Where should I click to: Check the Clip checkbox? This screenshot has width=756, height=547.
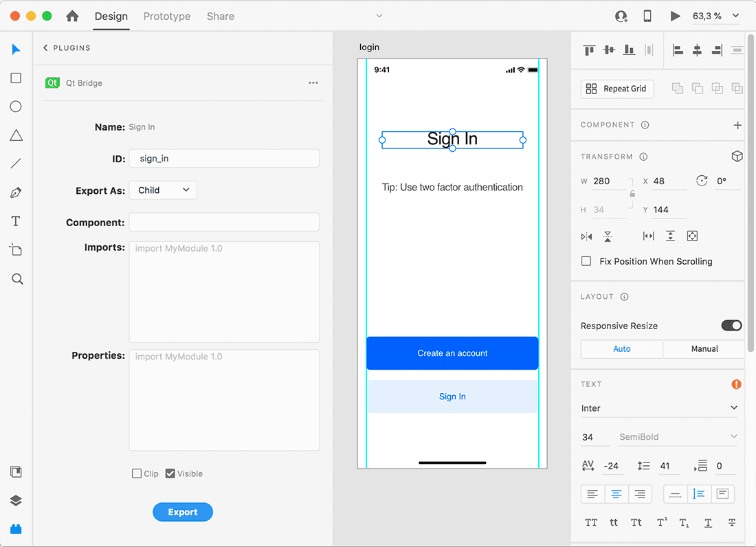pyautogui.click(x=135, y=473)
